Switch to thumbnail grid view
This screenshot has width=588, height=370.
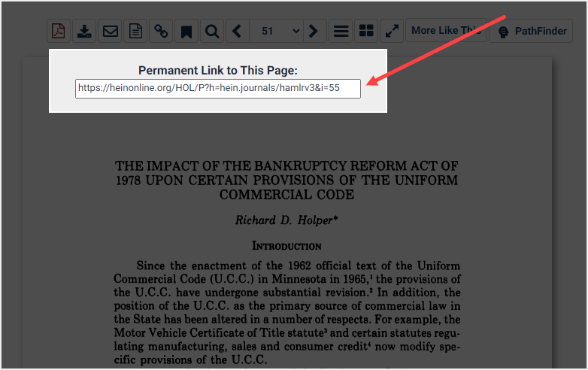click(x=366, y=31)
